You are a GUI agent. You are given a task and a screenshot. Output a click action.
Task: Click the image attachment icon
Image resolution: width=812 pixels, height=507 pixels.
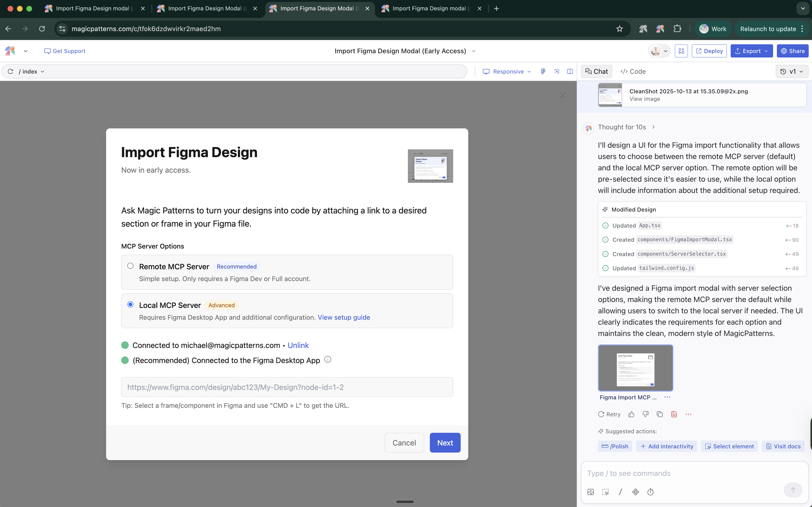(591, 492)
